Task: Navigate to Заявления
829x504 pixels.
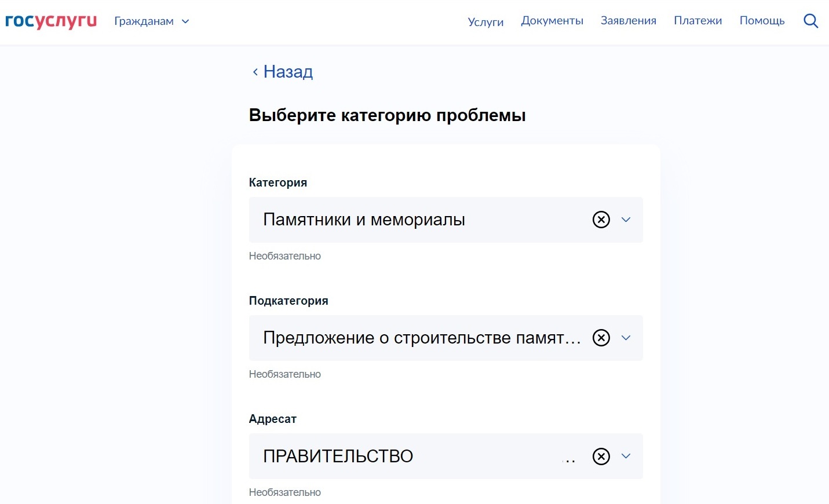Action: tap(628, 21)
